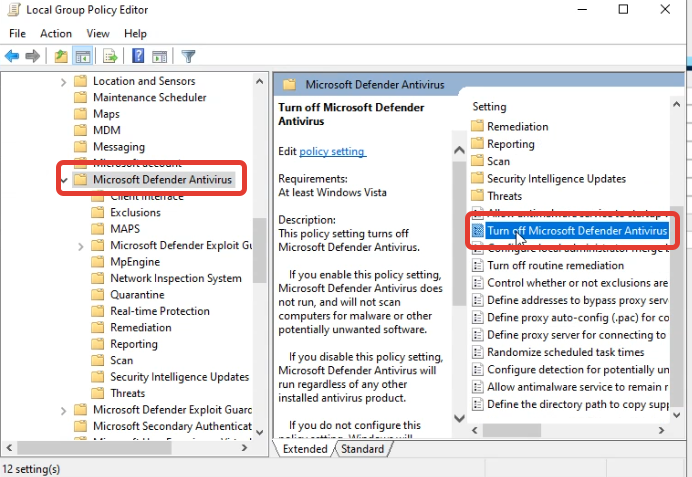Click the Filter funnel toolbar icon

(188, 56)
